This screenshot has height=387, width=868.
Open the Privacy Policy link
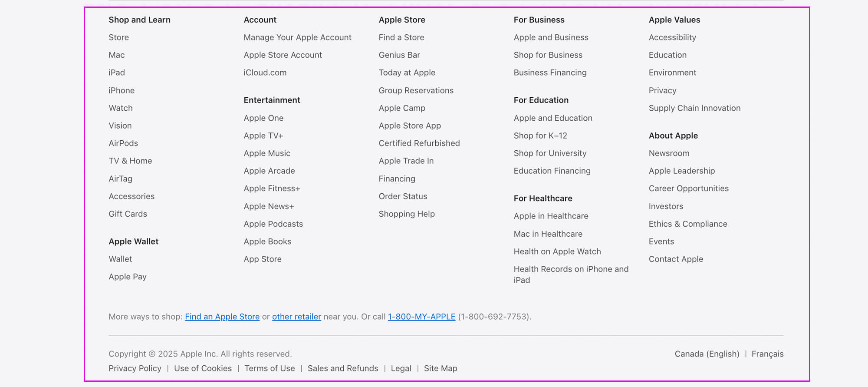point(135,368)
